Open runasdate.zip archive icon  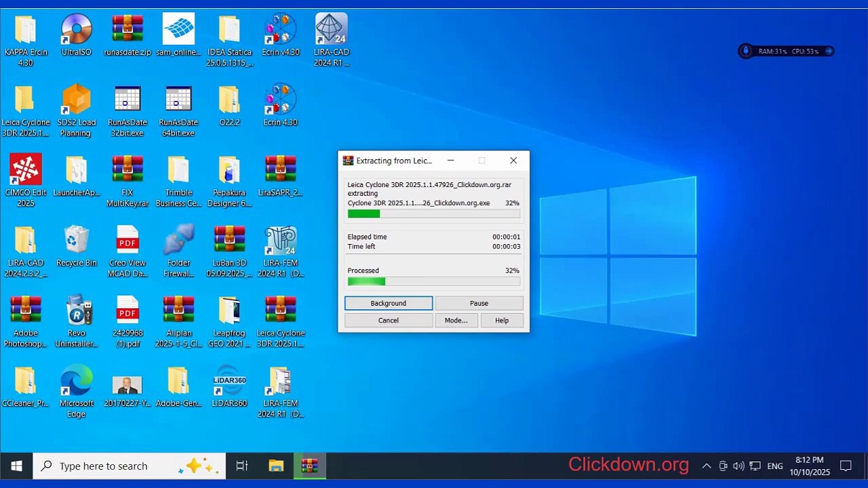click(127, 35)
